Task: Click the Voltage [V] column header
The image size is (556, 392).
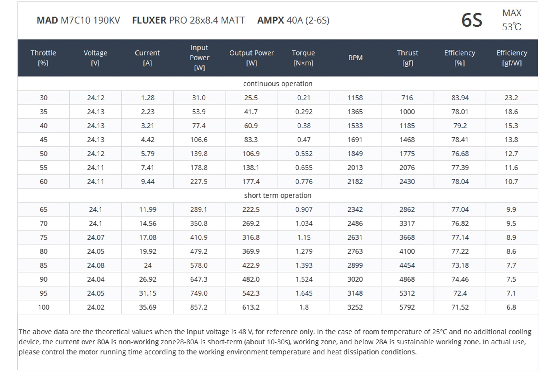Action: (95, 58)
